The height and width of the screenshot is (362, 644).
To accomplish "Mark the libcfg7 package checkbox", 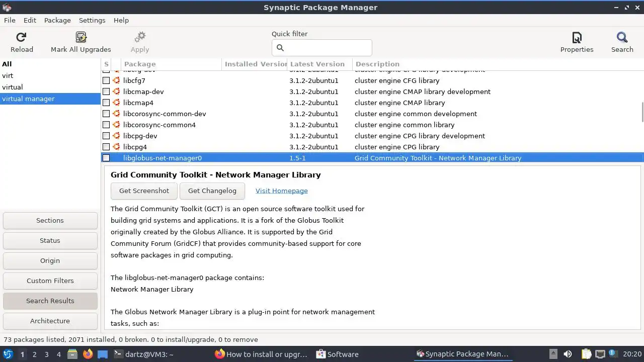I will click(106, 80).
